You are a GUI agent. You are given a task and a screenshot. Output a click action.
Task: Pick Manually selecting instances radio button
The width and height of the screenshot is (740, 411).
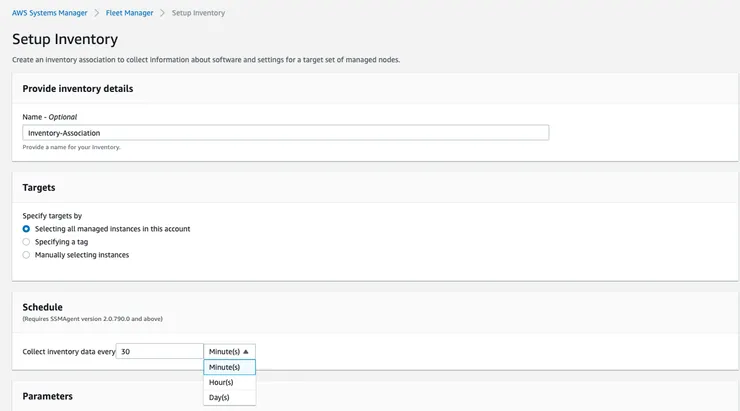point(26,255)
